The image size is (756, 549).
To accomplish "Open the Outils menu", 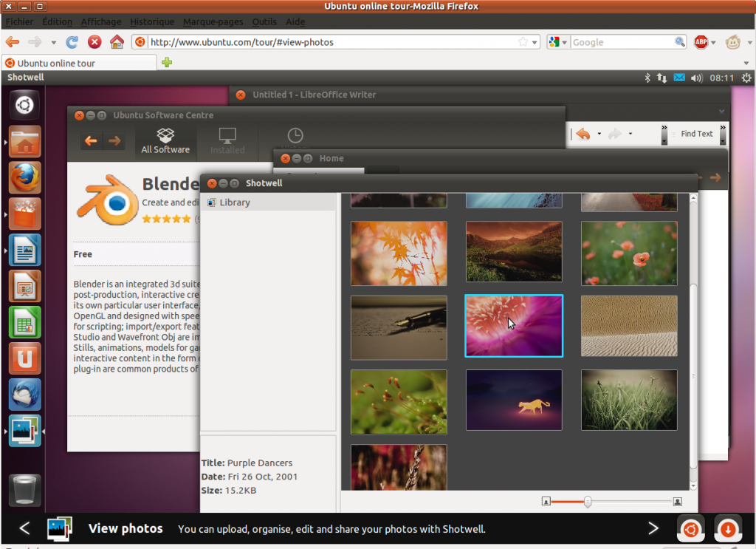I will tap(265, 21).
